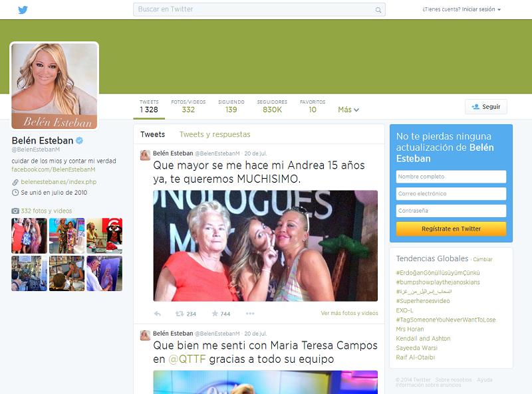The width and height of the screenshot is (532, 394).
Task: Click the verified badge next to Belén Esteban
Action: 79,141
